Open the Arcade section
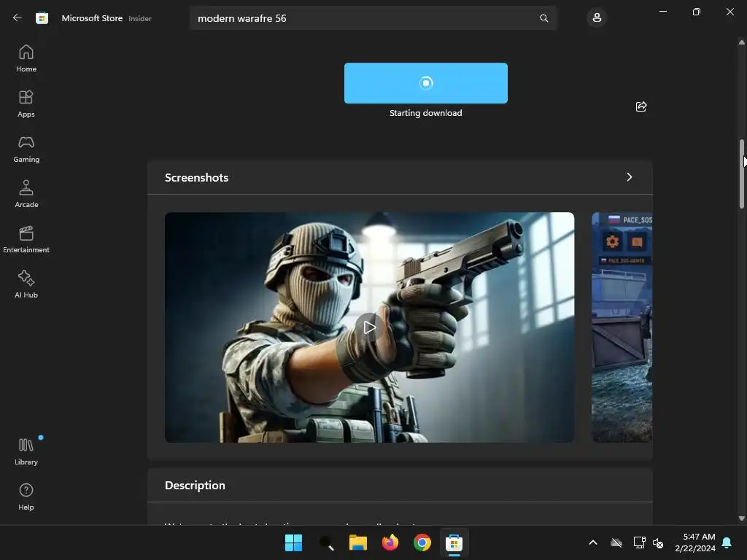The height and width of the screenshot is (560, 747). pos(26,194)
